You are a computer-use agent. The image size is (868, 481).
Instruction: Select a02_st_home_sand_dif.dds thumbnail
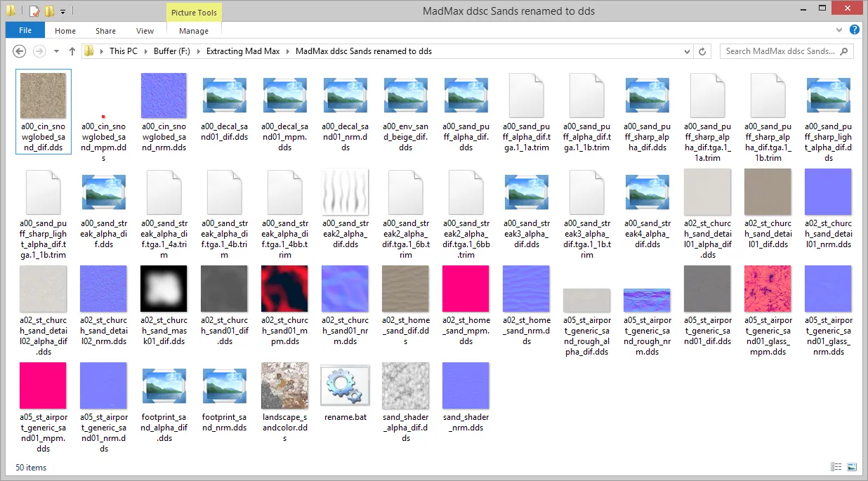pyautogui.click(x=406, y=289)
